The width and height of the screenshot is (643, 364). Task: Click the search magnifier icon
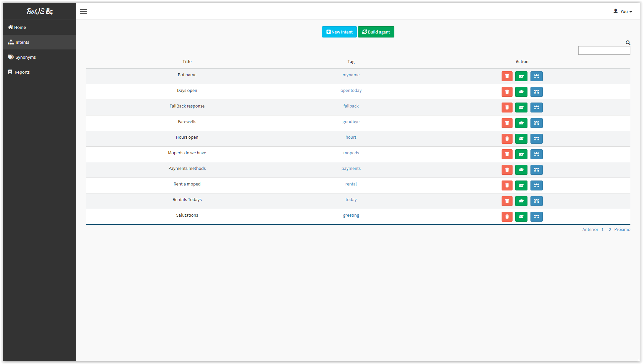click(x=628, y=43)
